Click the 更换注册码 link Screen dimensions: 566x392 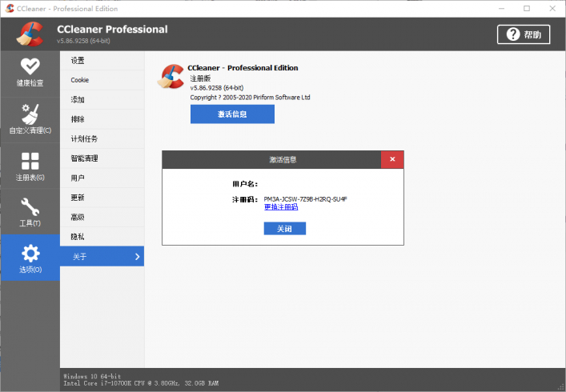281,207
